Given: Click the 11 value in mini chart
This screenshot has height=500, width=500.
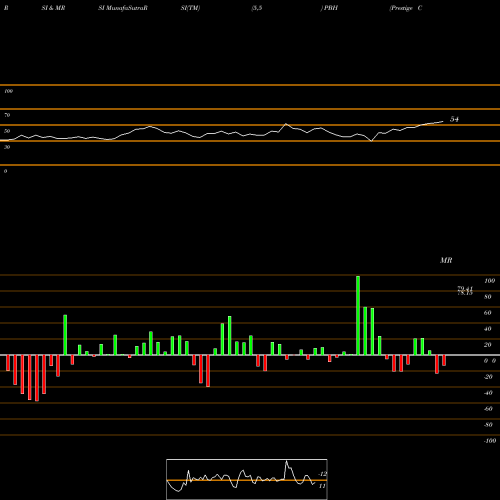Looking at the screenshot, I should point(322,486).
